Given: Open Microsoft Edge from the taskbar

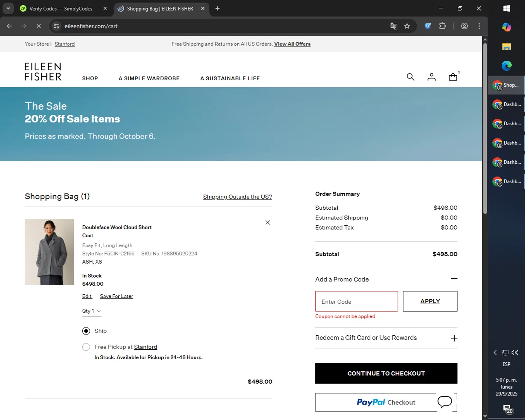Looking at the screenshot, I should coord(506,65).
